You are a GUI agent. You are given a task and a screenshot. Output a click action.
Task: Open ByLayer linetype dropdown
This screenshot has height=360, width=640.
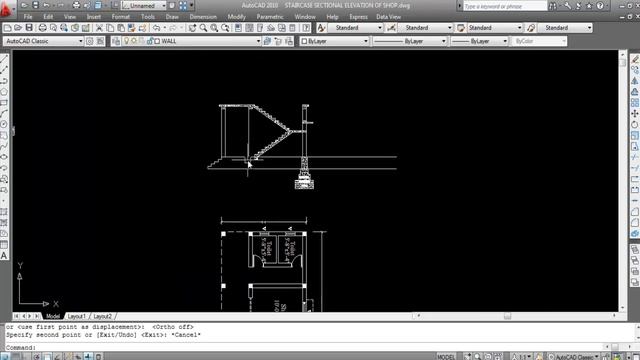pos(410,41)
